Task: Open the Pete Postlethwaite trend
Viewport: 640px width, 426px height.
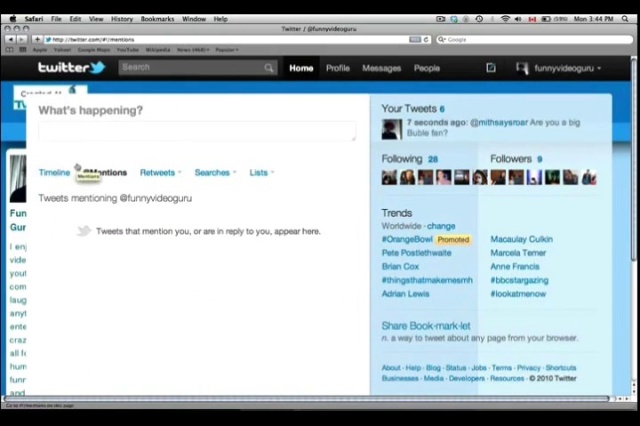Action: click(416, 253)
